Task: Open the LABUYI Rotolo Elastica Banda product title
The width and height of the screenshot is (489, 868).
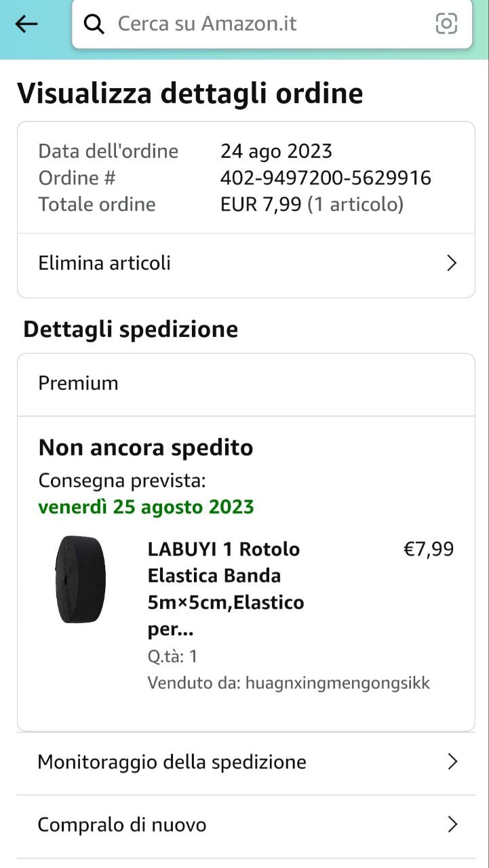Action: 225,589
